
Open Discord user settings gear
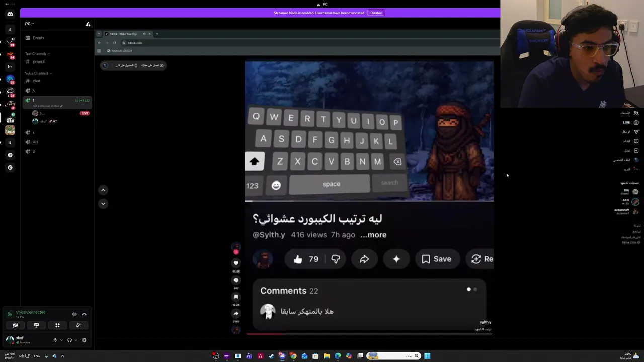click(84, 340)
